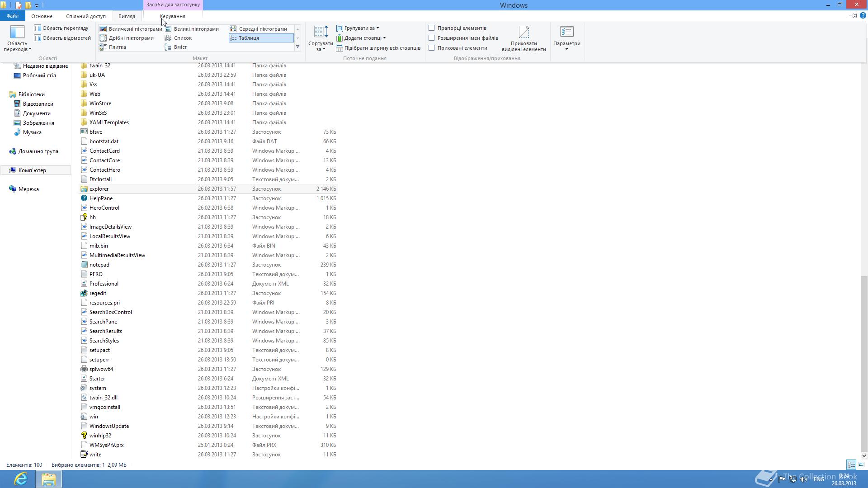868x488 pixels.
Task: Enable Розширення імен файлів checkbox
Action: click(x=432, y=38)
